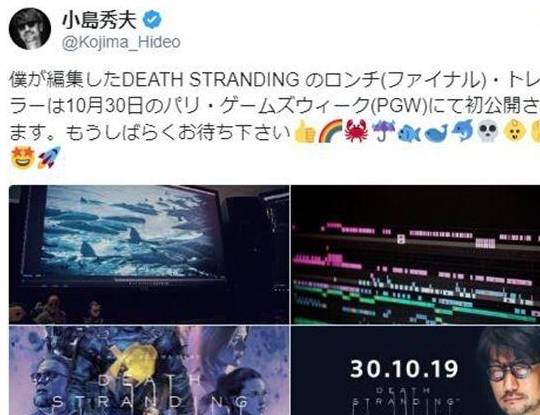This screenshot has width=540, height=415.
Task: Click the thumbs up emoji
Action: click(x=305, y=132)
